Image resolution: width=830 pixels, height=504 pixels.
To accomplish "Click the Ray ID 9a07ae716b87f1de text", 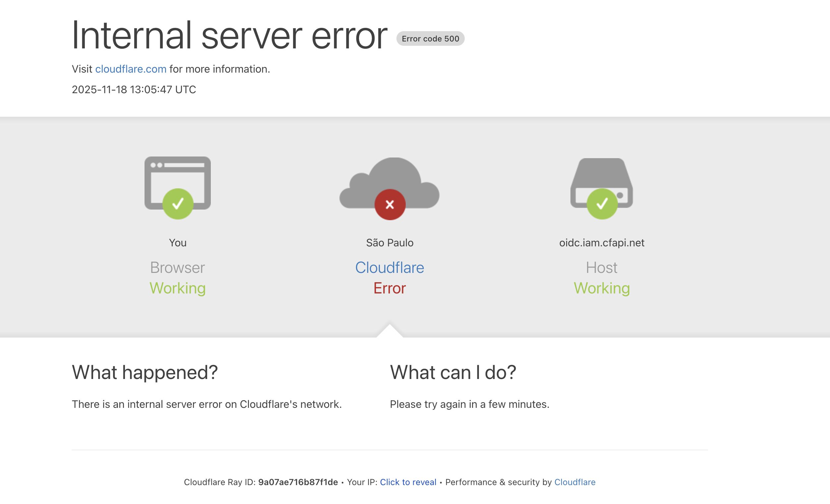I will click(298, 482).
